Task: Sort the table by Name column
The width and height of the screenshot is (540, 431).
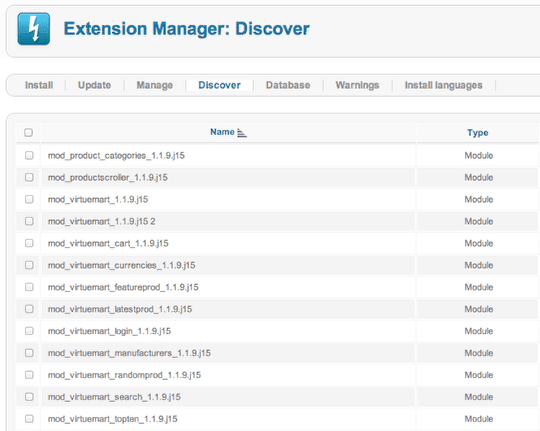Action: [222, 132]
